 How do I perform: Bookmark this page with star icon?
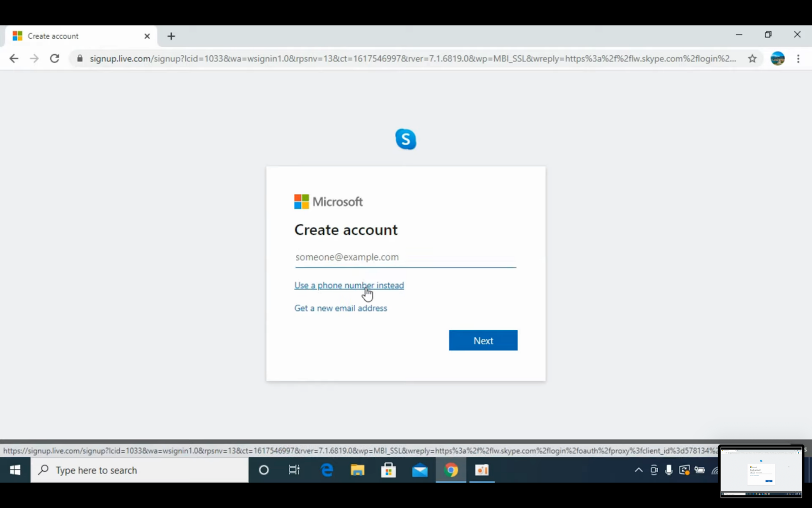pos(752,58)
